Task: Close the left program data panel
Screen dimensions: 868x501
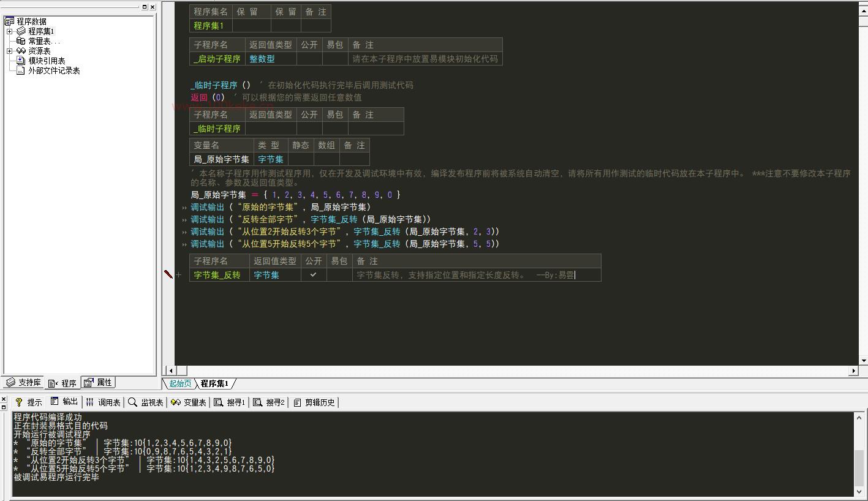Action: 153,7
